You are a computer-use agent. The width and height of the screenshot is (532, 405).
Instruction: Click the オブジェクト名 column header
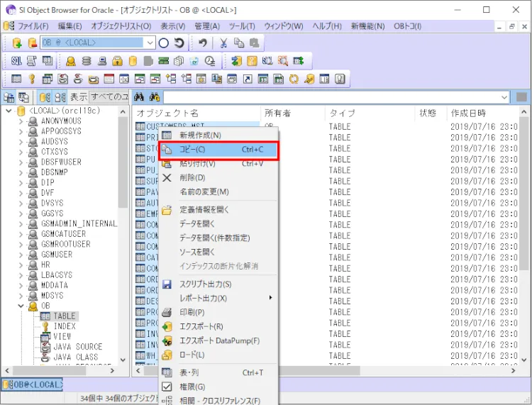[x=196, y=113]
